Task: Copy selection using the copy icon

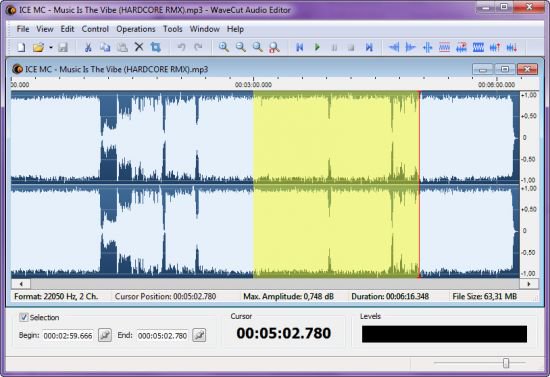Action: point(105,47)
